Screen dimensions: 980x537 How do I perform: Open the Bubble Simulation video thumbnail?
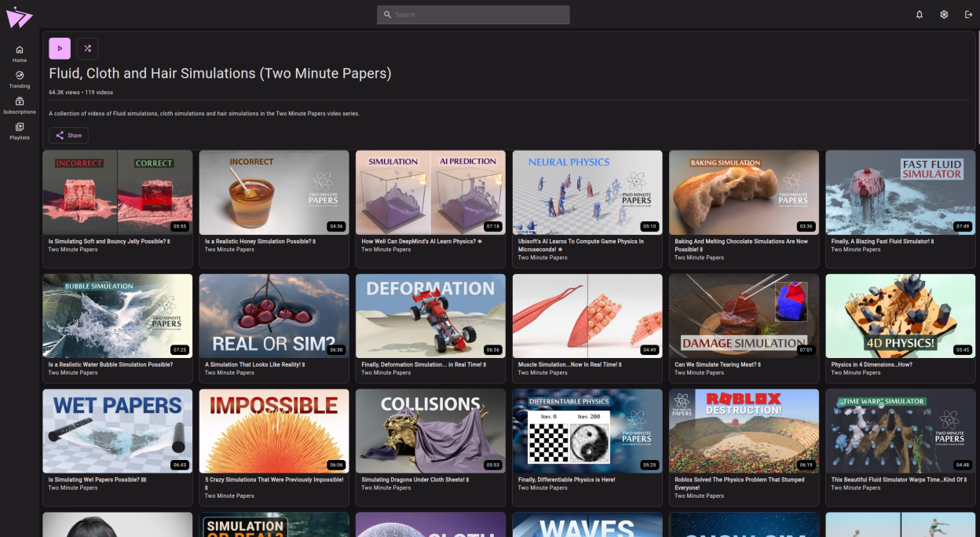click(x=118, y=316)
